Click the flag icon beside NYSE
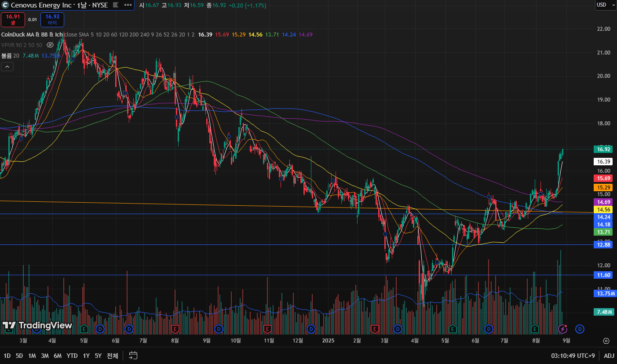Viewport: 617px width, 364px height. [x=115, y=5]
